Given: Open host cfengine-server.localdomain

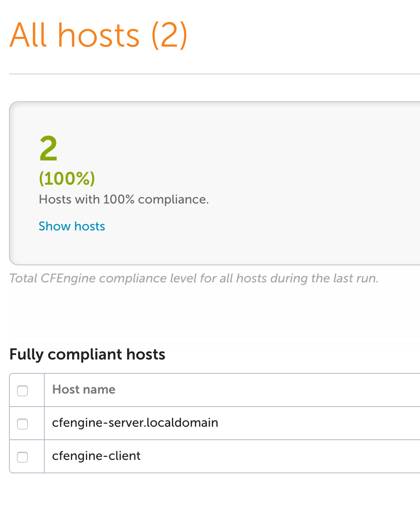Looking at the screenshot, I should (135, 423).
